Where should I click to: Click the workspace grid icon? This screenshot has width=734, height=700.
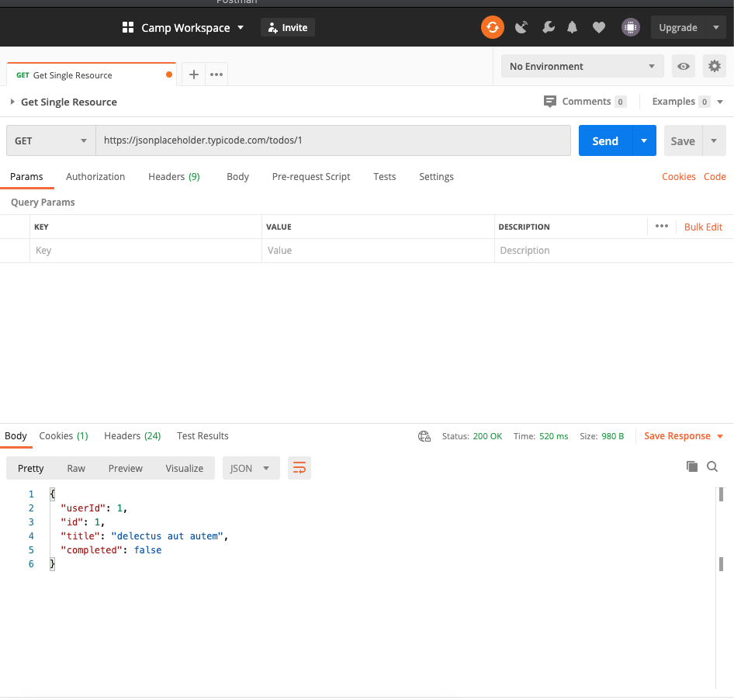(x=128, y=28)
